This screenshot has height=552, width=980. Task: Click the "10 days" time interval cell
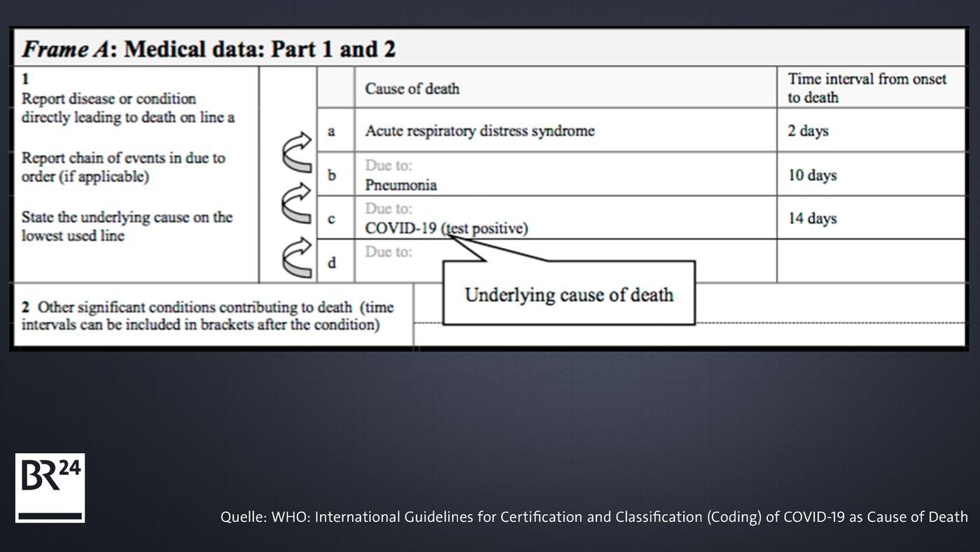coord(812,175)
